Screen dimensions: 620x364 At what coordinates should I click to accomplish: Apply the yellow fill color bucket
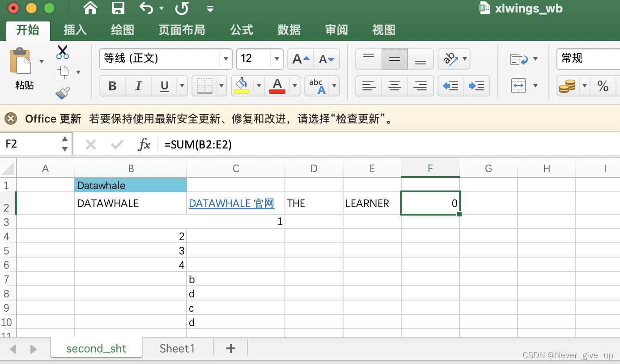coord(242,86)
